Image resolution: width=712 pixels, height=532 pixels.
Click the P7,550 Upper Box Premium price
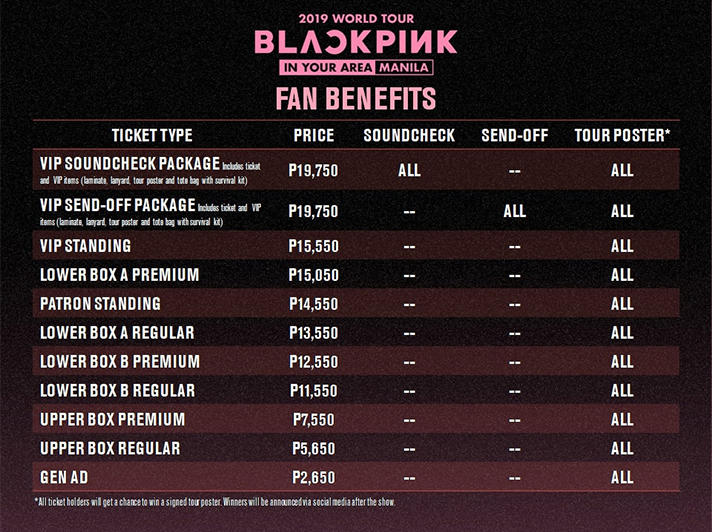click(313, 419)
